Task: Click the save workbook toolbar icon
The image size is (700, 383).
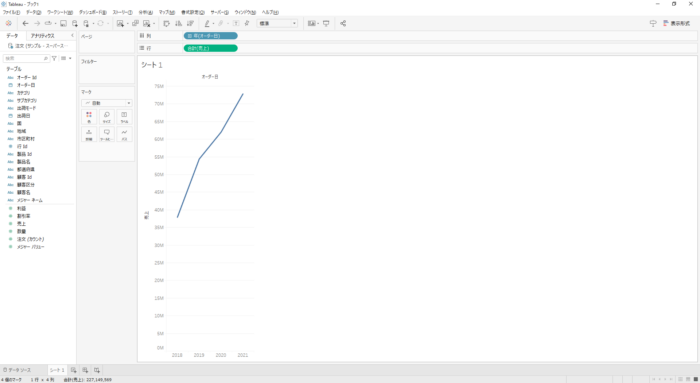Action: coord(63,23)
